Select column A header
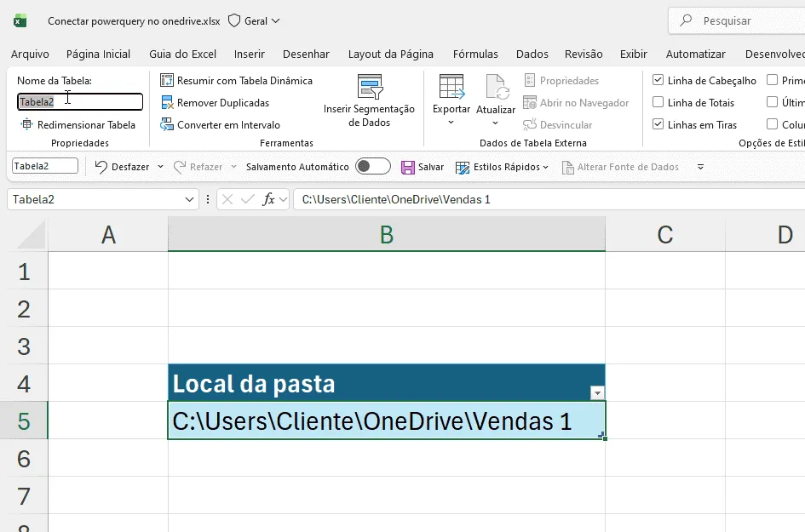The width and height of the screenshot is (805, 532). point(108,234)
